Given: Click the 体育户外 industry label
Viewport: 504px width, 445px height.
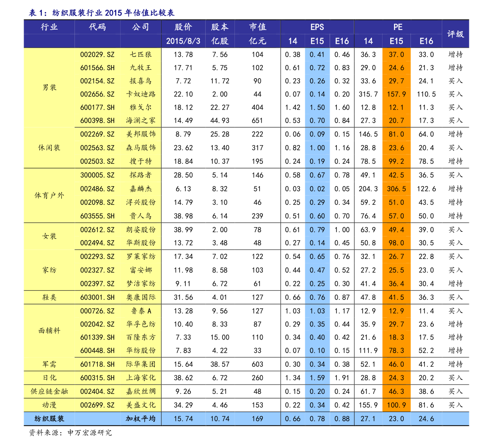Looking at the screenshot, I should click(50, 195).
